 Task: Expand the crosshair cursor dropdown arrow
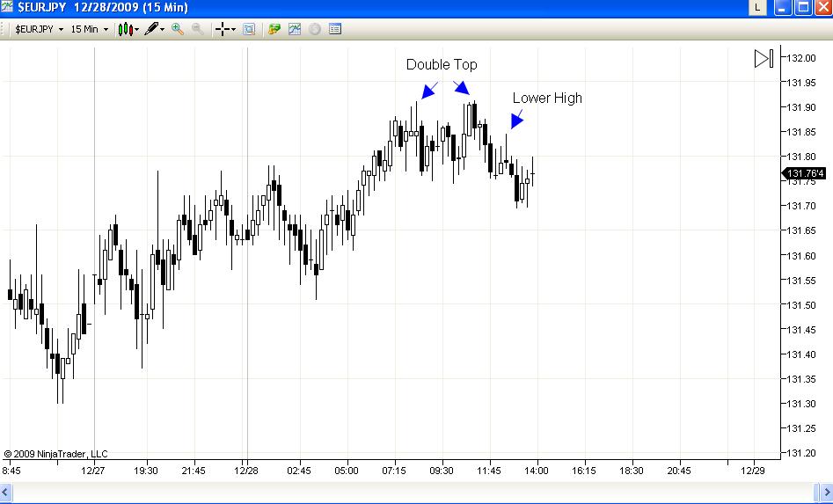point(234,29)
